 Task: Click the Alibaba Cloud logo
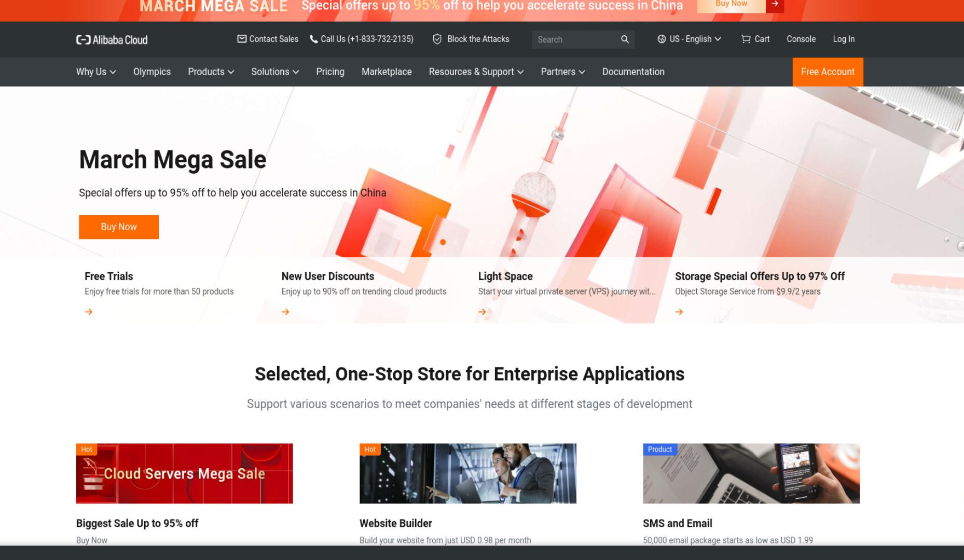point(112,40)
